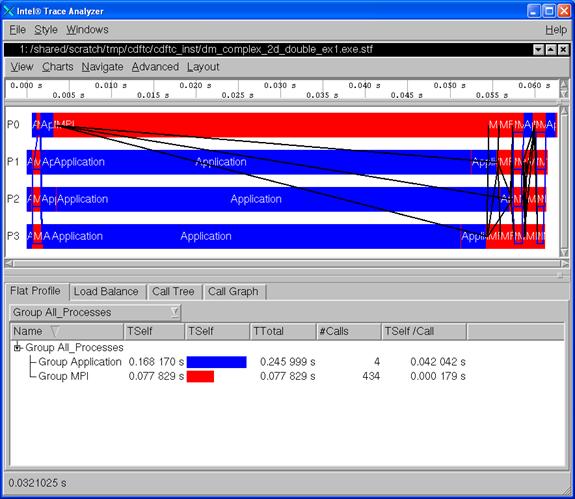Click the MPI call count 434

(371, 376)
